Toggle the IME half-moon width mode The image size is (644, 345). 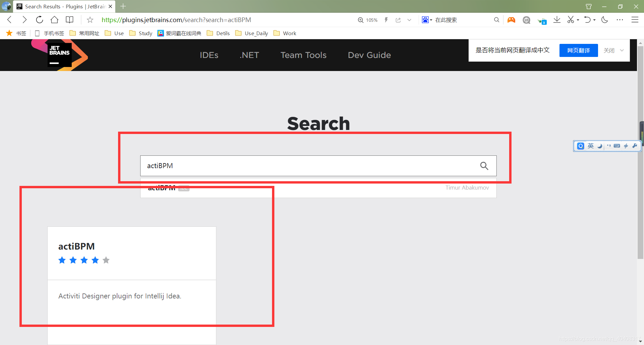pyautogui.click(x=600, y=146)
